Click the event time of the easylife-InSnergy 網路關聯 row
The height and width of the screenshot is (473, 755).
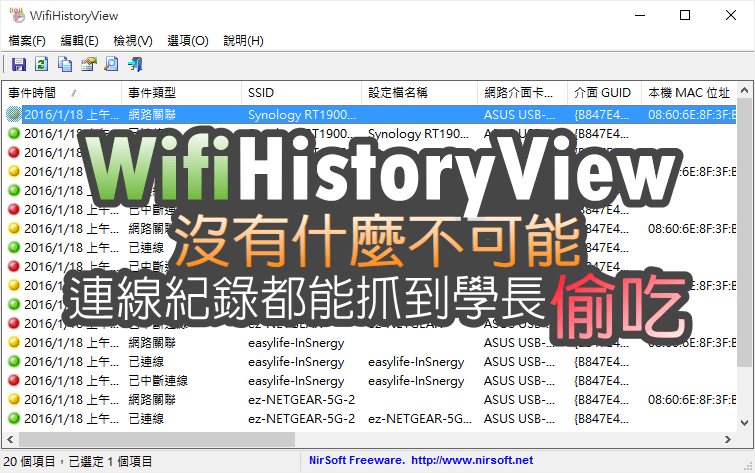pos(71,342)
